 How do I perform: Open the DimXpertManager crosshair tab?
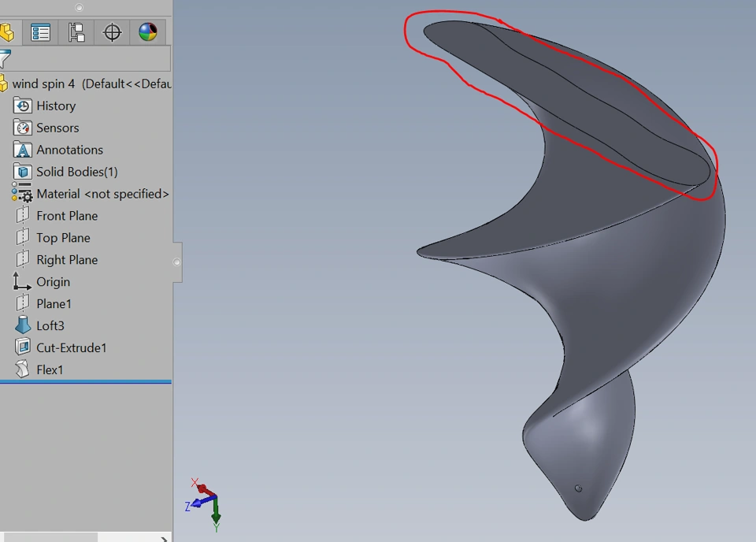[x=112, y=33]
